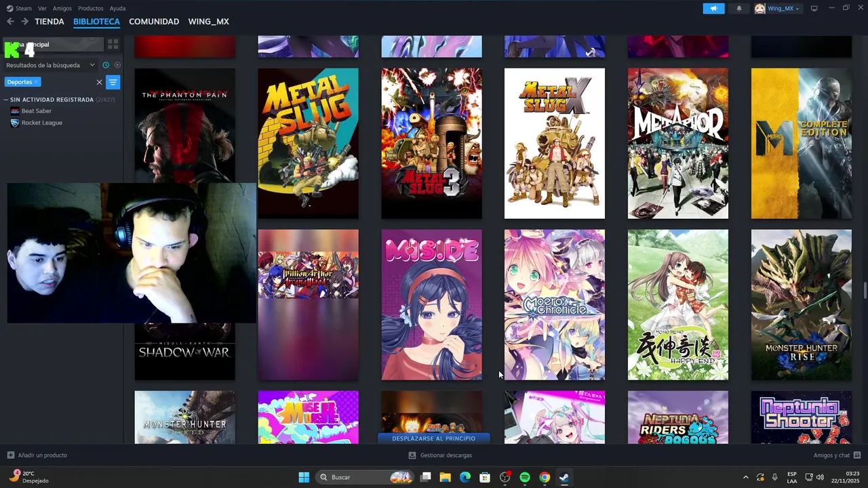Open Neptunia Shooter game cover
Image resolution: width=868 pixels, height=488 pixels.
[802, 418]
